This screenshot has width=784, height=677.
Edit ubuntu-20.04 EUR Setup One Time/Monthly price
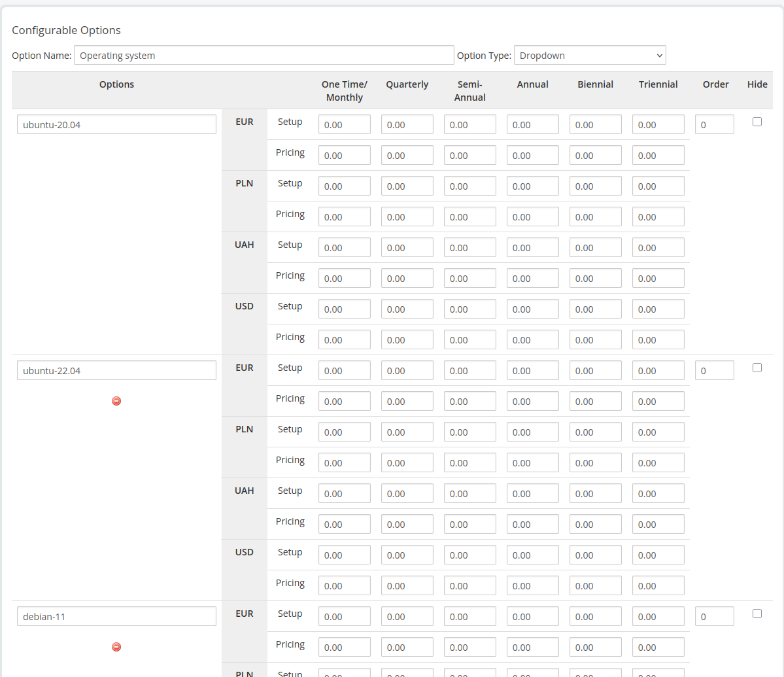tap(345, 125)
